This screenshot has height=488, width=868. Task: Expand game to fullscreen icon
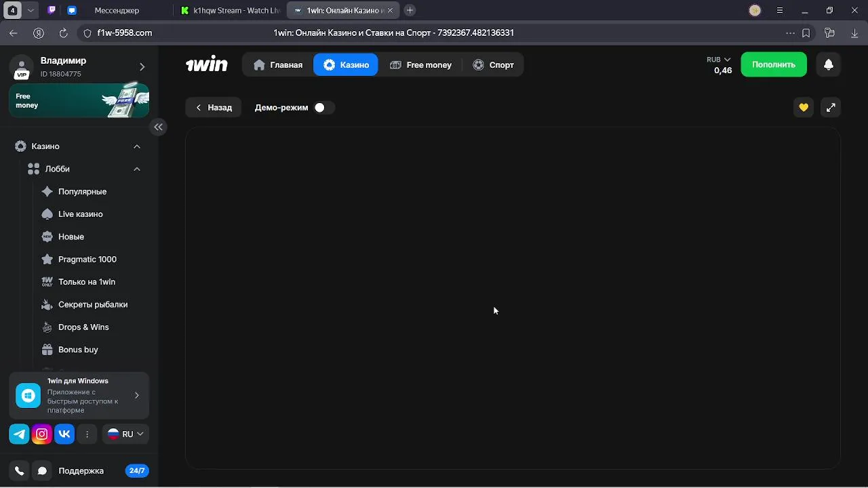pos(831,107)
